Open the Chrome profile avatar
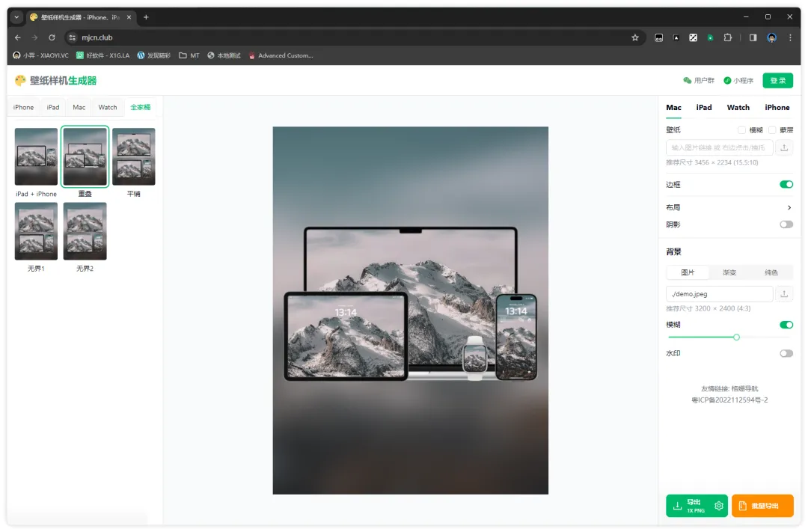808x532 pixels. (771, 37)
